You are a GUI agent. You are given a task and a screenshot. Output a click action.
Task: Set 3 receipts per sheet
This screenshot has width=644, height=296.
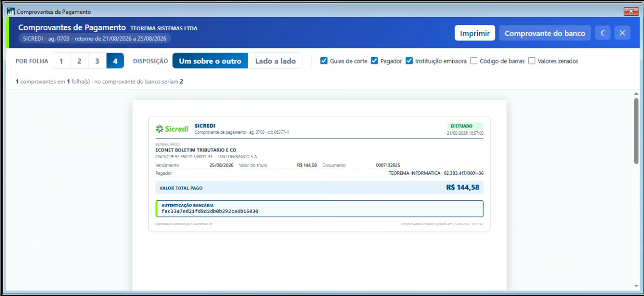point(97,61)
